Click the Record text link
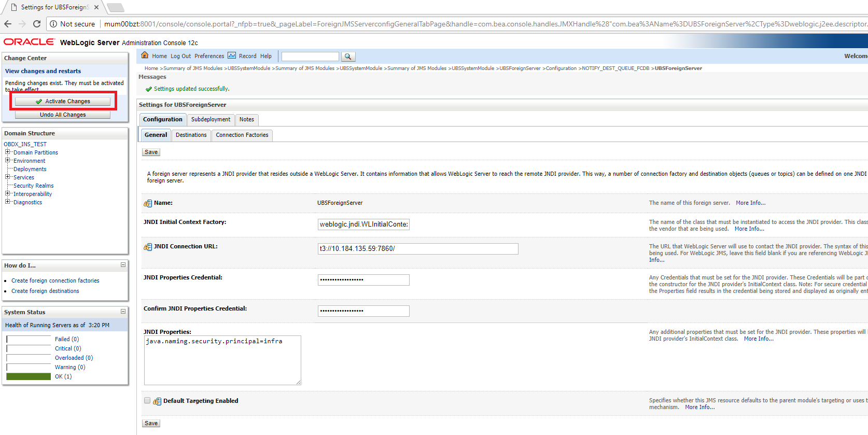The image size is (868, 435). (x=248, y=56)
